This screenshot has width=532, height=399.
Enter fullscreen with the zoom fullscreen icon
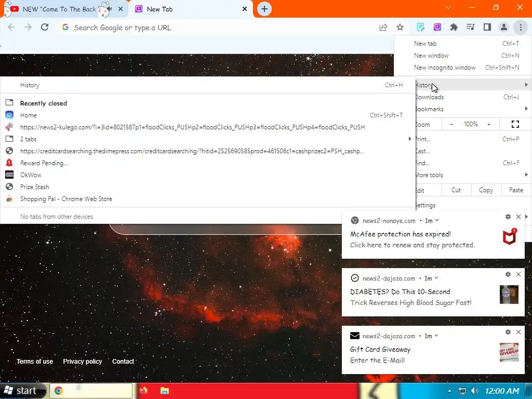[515, 124]
